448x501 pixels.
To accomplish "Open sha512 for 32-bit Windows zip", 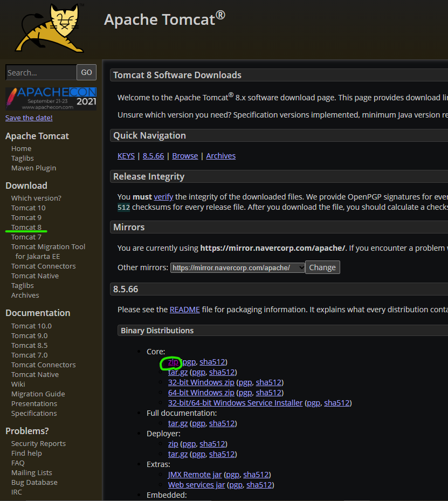I will (269, 382).
